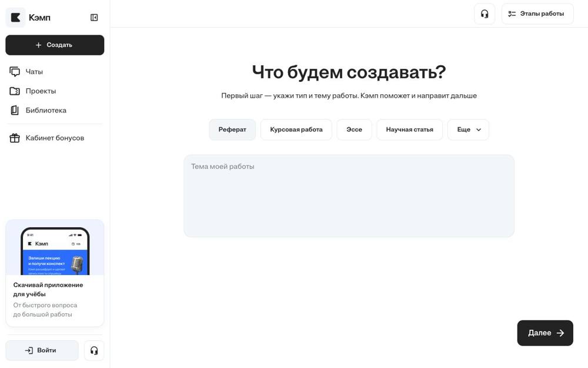Click the heading Что будем создавать?
The height and width of the screenshot is (368, 588).
[349, 72]
